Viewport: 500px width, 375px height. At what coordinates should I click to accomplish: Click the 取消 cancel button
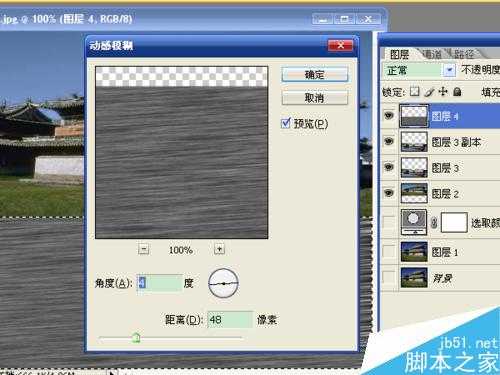(x=315, y=98)
